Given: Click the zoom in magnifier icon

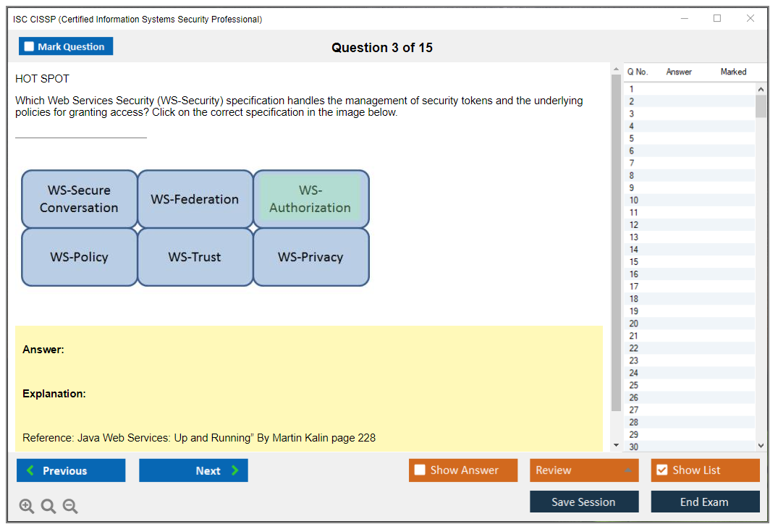Looking at the screenshot, I should (x=27, y=507).
